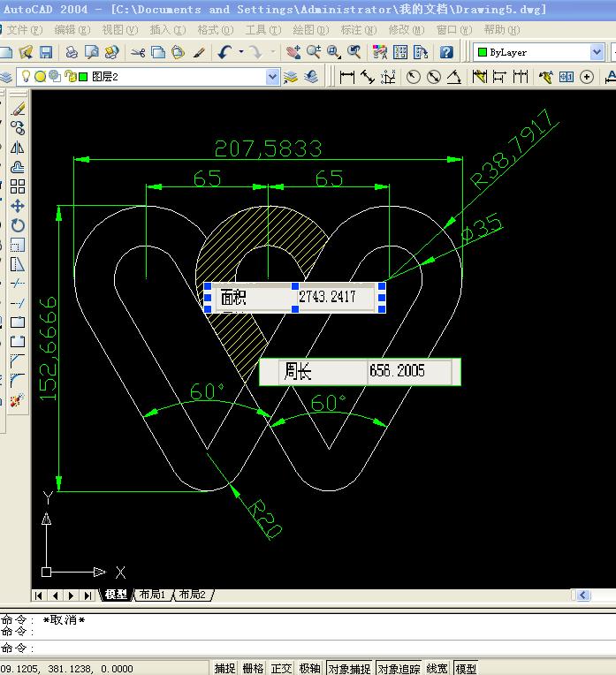Screen dimensions: 616x675
Task: Click the Copy icon in the toolbar
Action: click(x=158, y=52)
